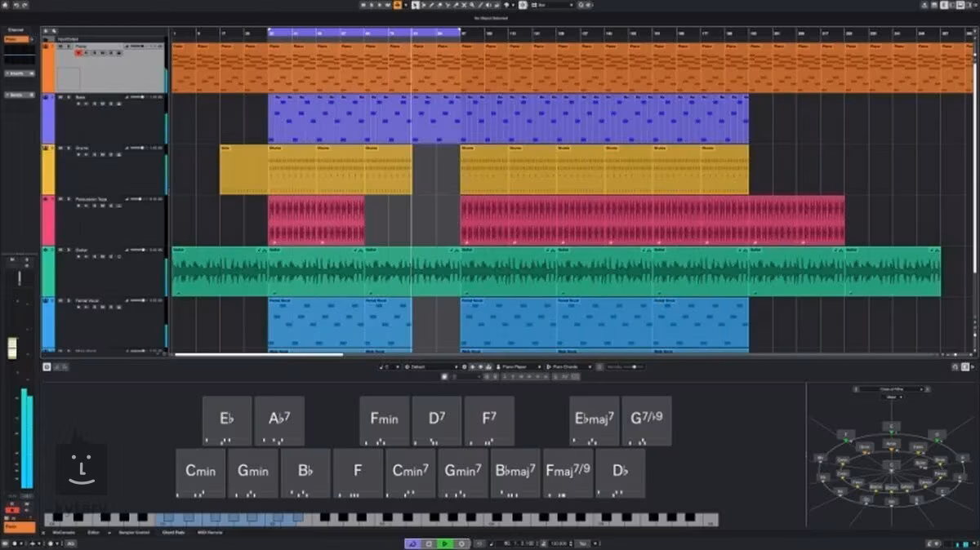Viewport: 980px width, 550px height.
Task: Mute the Guitar track
Action: pyautogui.click(x=60, y=250)
